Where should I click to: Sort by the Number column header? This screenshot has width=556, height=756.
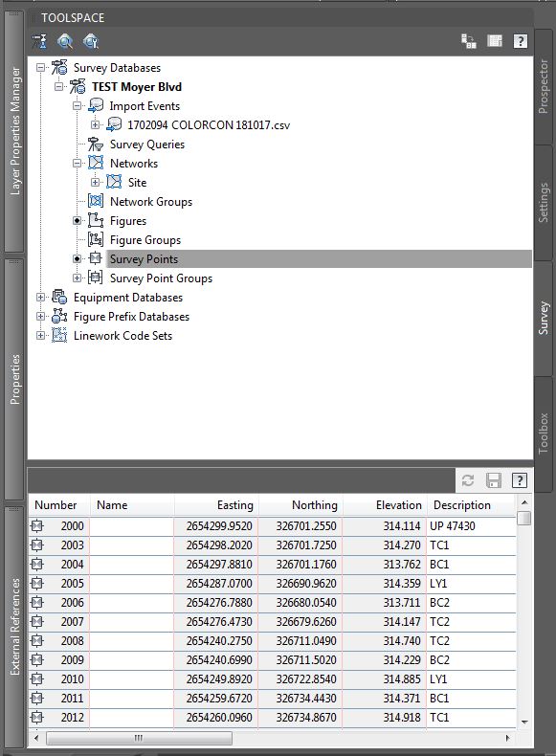59,505
